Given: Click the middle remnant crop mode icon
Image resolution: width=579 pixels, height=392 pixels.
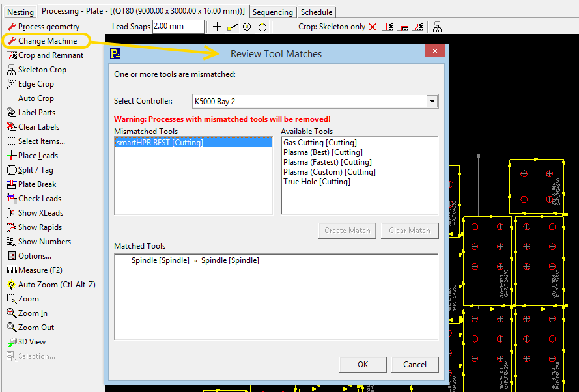Looking at the screenshot, I should click(402, 27).
